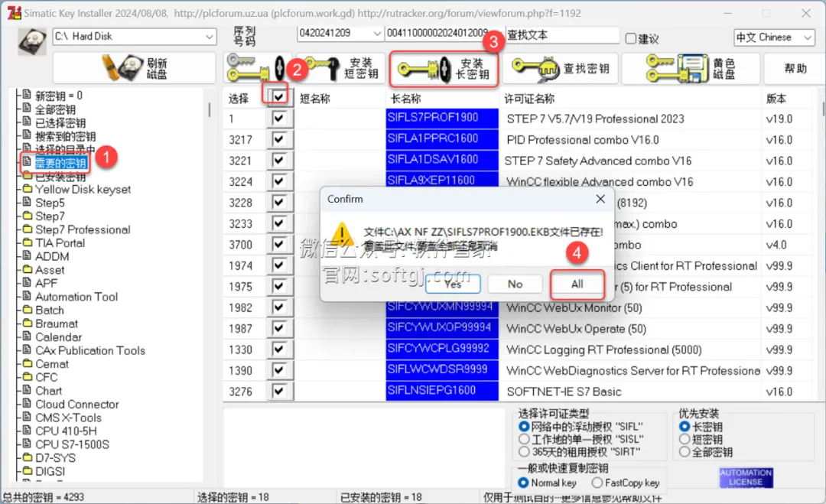
Task: Click the search text field (查找文本)
Action: pyautogui.click(x=561, y=35)
